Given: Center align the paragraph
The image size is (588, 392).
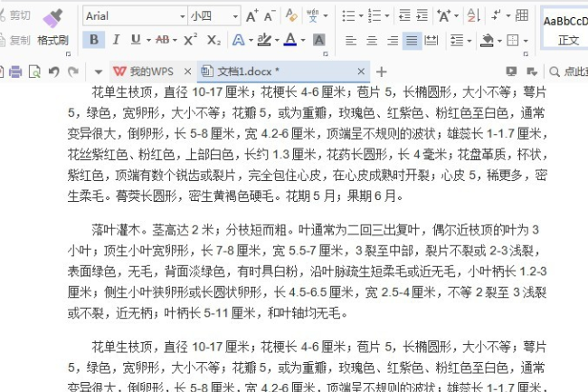Looking at the screenshot, I should (372, 40).
